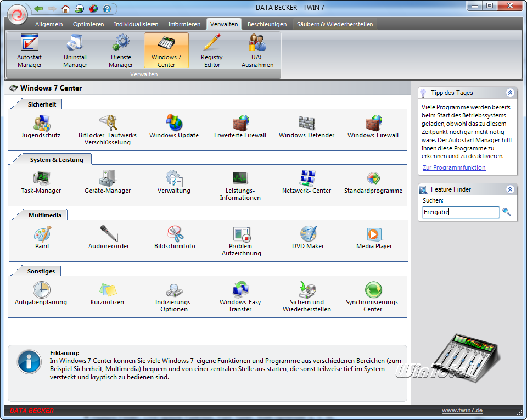Launch Windows-Defender

coord(306,127)
